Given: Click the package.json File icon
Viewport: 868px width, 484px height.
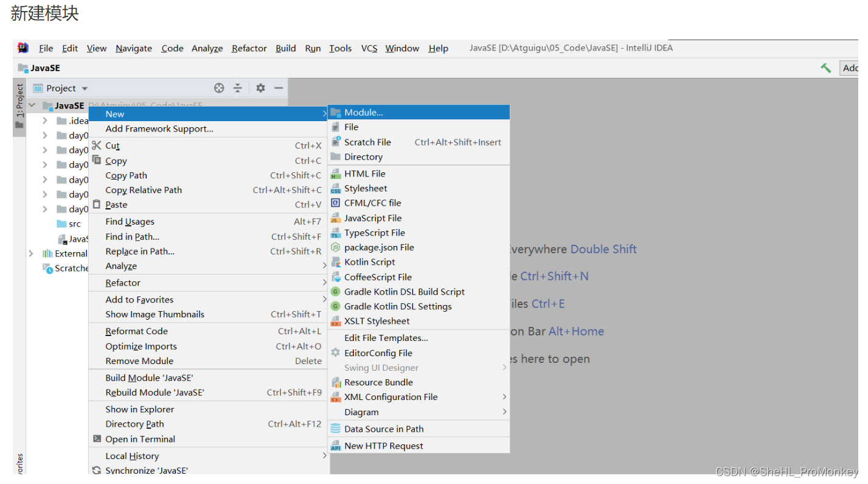Looking at the screenshot, I should click(x=335, y=247).
